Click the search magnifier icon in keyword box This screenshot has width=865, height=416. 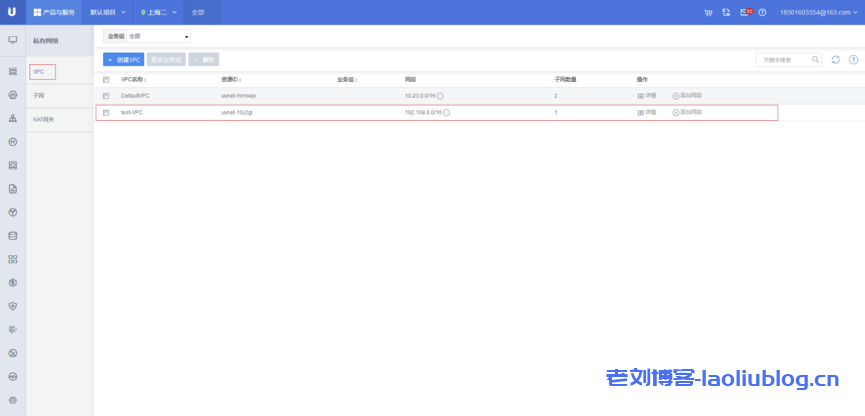816,60
